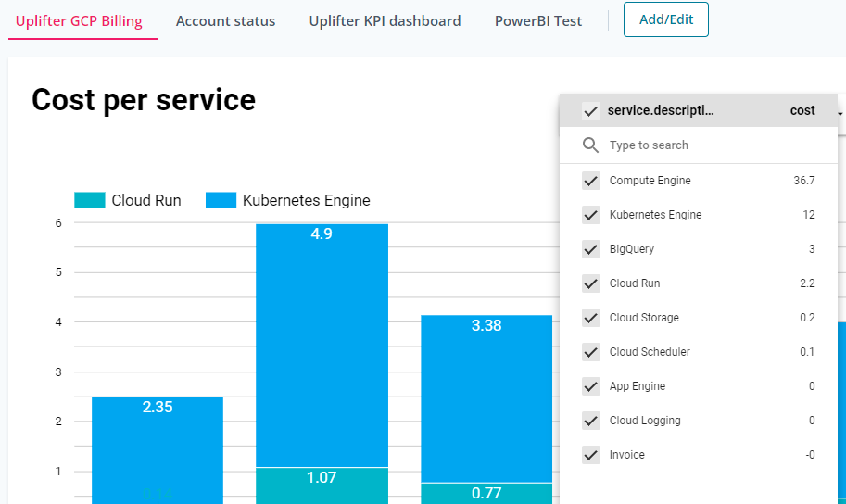Select the 4.9 Kubernetes Engine bar

point(322,346)
